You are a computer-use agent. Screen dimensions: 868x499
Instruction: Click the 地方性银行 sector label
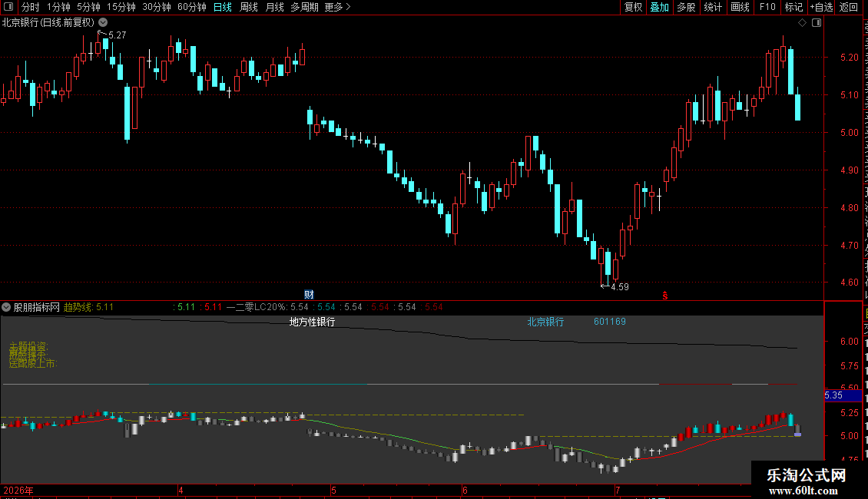pos(312,322)
